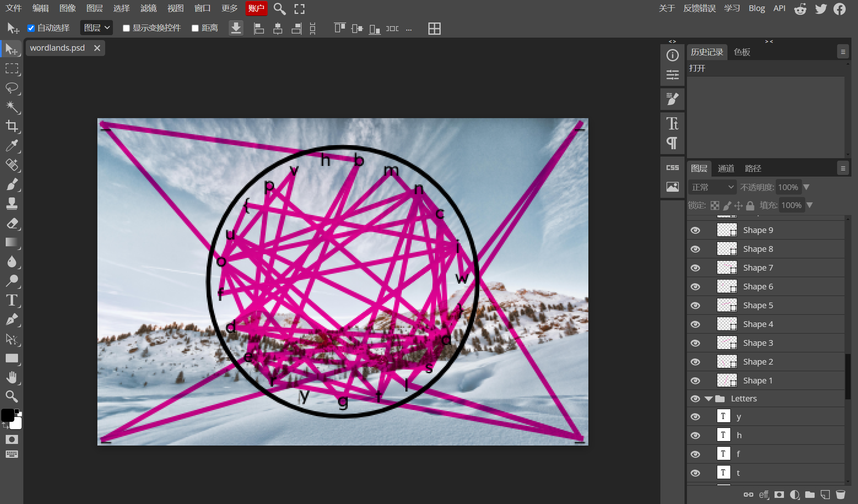Open the blend mode dropdown
The height and width of the screenshot is (504, 858).
pos(712,187)
